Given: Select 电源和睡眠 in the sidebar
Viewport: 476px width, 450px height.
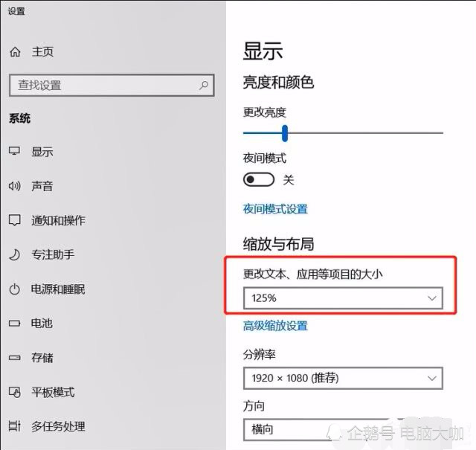Looking at the screenshot, I should [x=58, y=289].
